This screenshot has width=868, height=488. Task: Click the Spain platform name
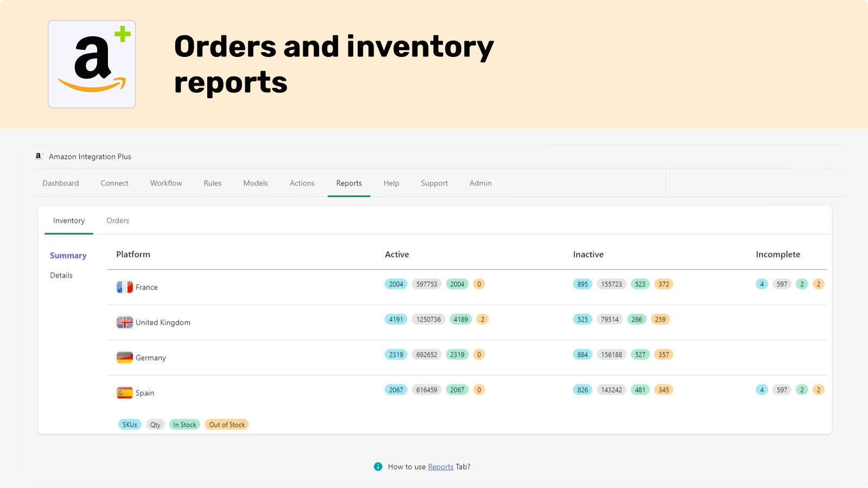point(145,393)
